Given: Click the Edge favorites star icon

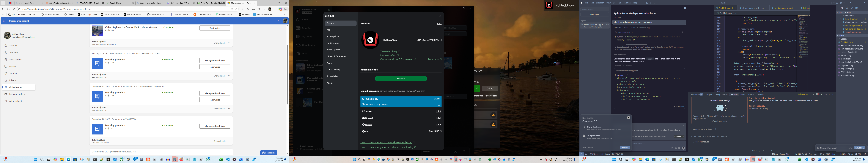Looking at the screenshot, I should coord(237,9).
